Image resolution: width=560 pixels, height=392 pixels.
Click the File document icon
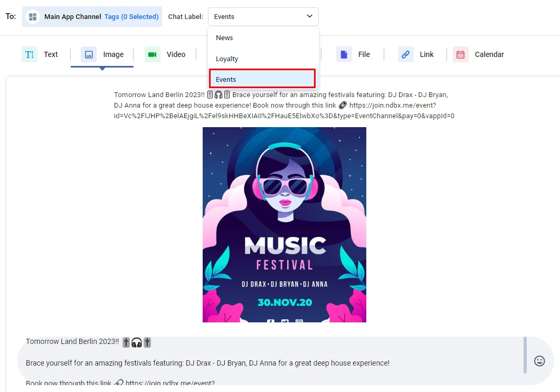(344, 55)
